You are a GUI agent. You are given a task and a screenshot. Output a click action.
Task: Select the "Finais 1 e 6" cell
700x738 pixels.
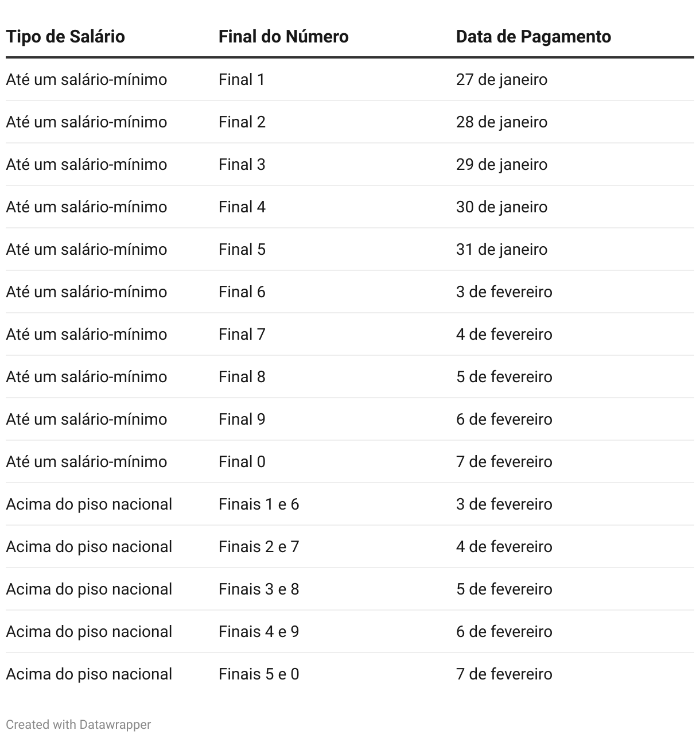[x=259, y=504]
